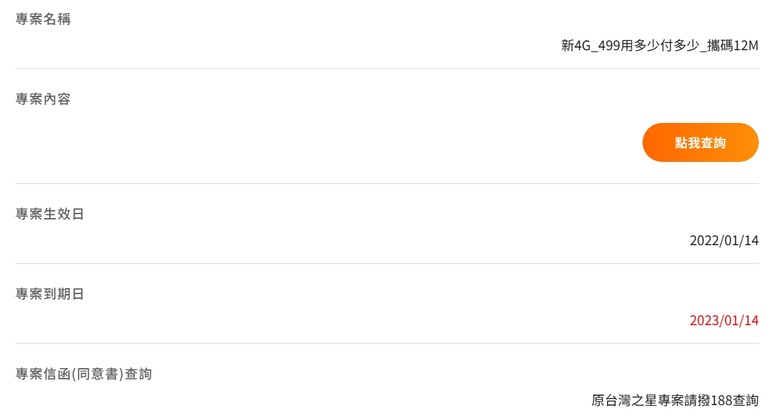The width and height of the screenshot is (780, 417).
Task: Select the 專案內容 label
Action: click(43, 99)
